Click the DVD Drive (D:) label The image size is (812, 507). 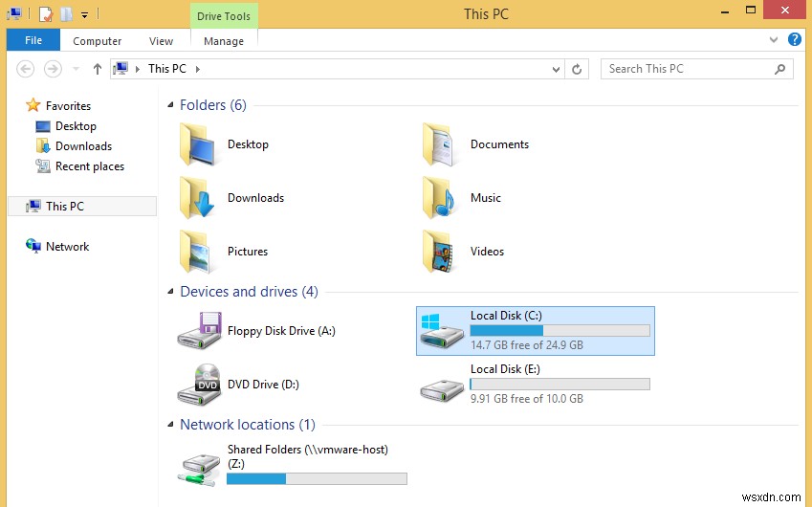tap(263, 385)
